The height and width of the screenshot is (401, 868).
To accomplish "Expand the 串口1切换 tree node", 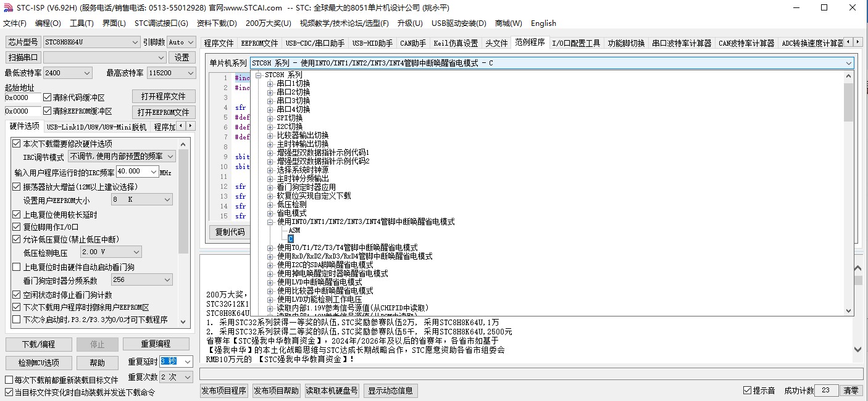I will click(x=270, y=83).
